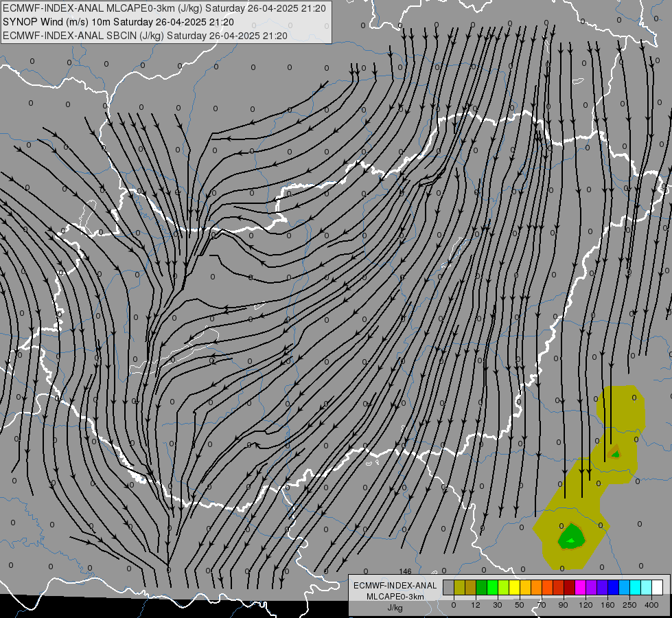672x618 pixels.
Task: Click the SBCIN title line in the header
Action: click(145, 36)
